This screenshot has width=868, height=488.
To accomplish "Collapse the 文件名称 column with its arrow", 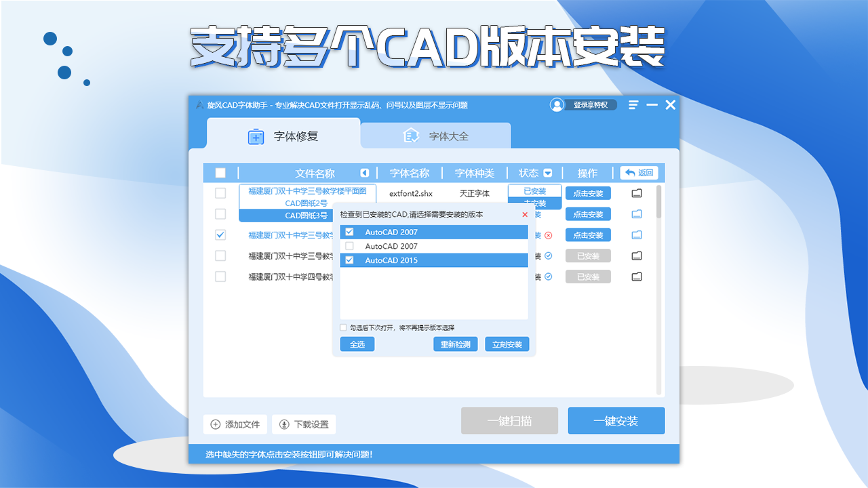I will point(365,173).
